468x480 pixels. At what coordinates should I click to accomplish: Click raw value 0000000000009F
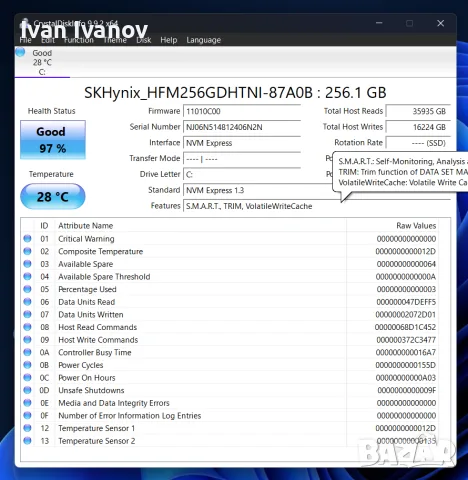point(407,390)
